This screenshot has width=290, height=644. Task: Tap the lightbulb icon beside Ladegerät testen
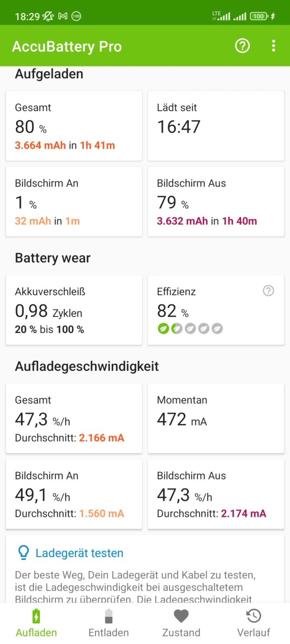point(24,552)
